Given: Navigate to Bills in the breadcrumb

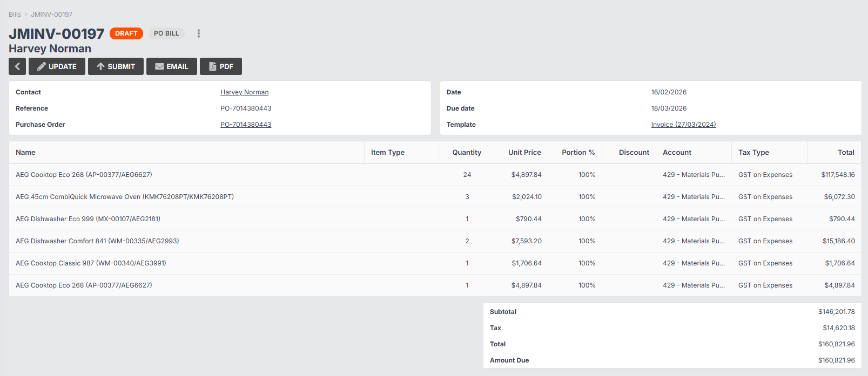Looking at the screenshot, I should pos(15,15).
